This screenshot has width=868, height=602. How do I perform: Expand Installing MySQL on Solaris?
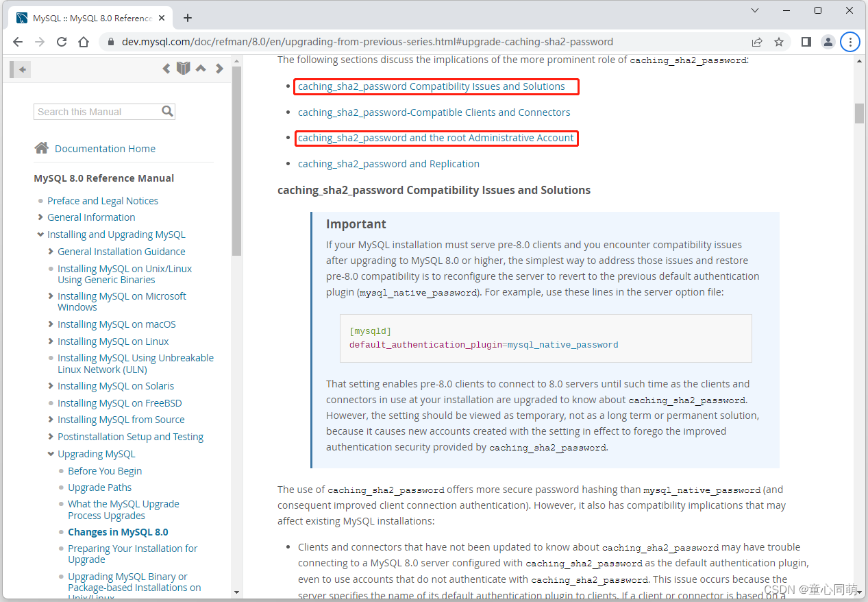tap(51, 386)
